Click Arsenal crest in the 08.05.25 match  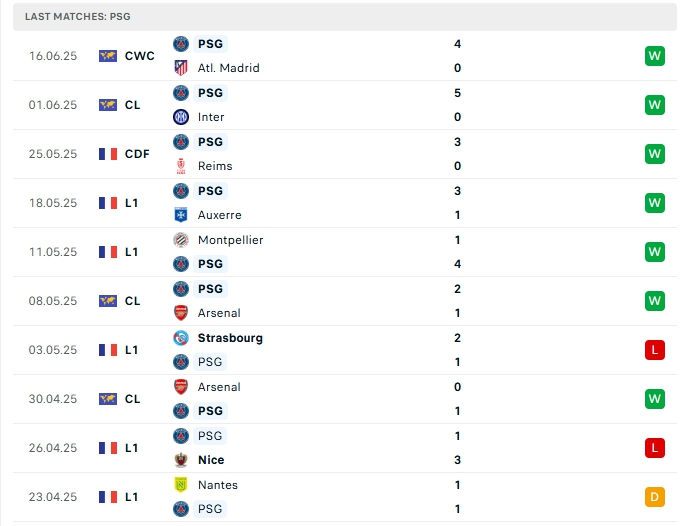click(181, 313)
